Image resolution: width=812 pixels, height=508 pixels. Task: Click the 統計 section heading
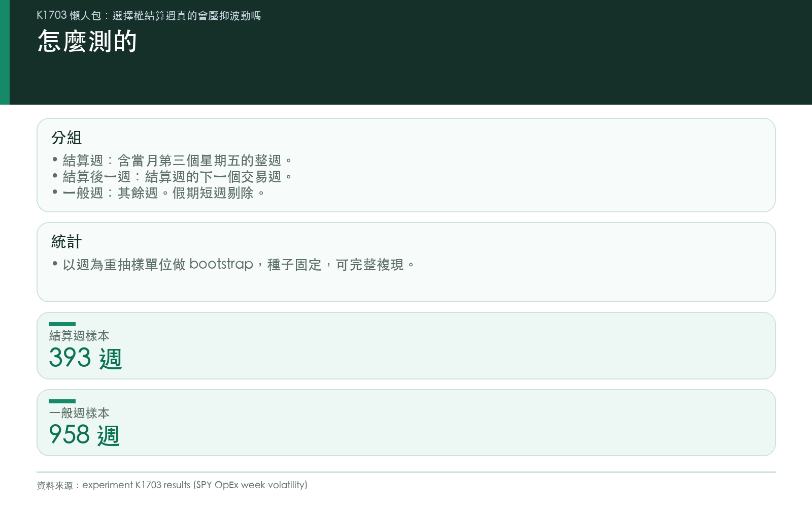point(66,242)
